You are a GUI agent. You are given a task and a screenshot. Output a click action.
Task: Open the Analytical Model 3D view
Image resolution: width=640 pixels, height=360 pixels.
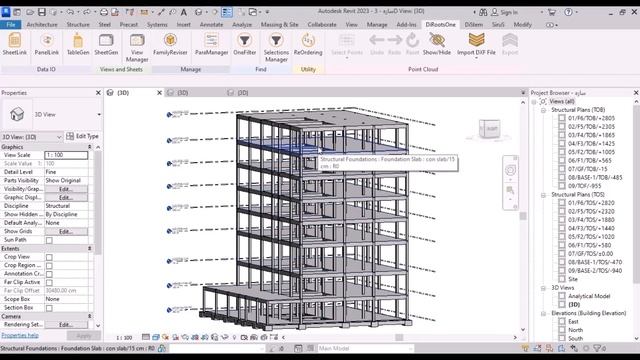tap(589, 296)
